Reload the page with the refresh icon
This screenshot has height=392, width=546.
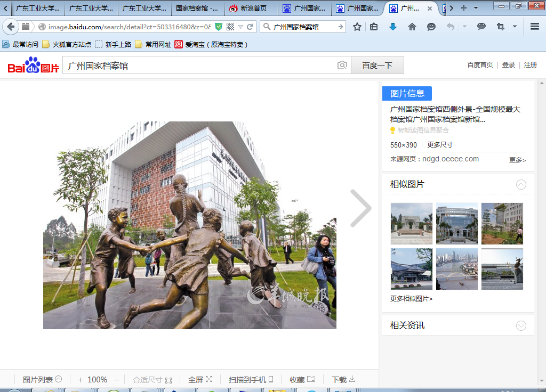click(x=250, y=27)
